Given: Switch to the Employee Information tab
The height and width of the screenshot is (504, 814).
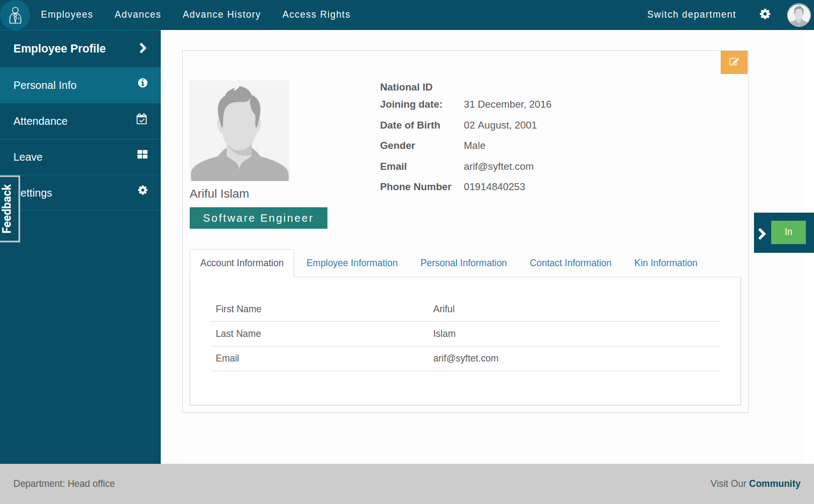Looking at the screenshot, I should pyautogui.click(x=352, y=263).
